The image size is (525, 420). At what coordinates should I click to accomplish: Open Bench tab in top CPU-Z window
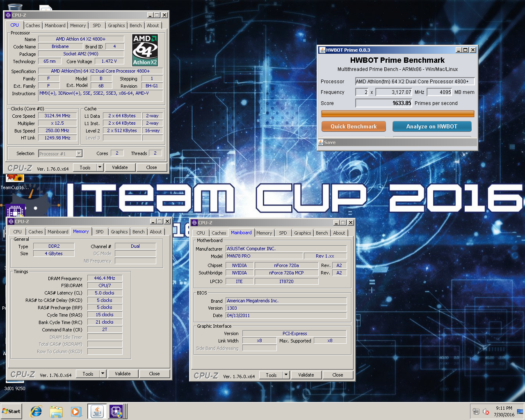(x=136, y=25)
